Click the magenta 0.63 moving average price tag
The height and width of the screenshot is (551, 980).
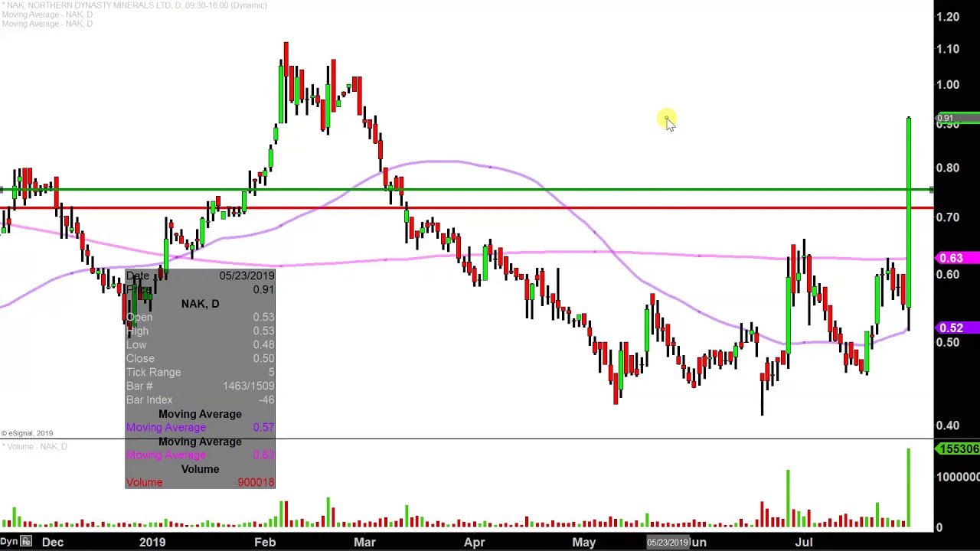[957, 258]
